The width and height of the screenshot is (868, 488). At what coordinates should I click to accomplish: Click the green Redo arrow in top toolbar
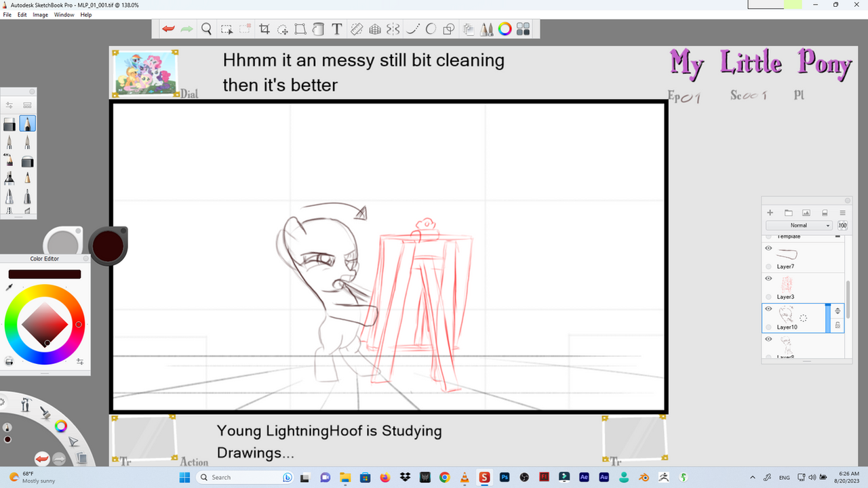click(x=186, y=29)
